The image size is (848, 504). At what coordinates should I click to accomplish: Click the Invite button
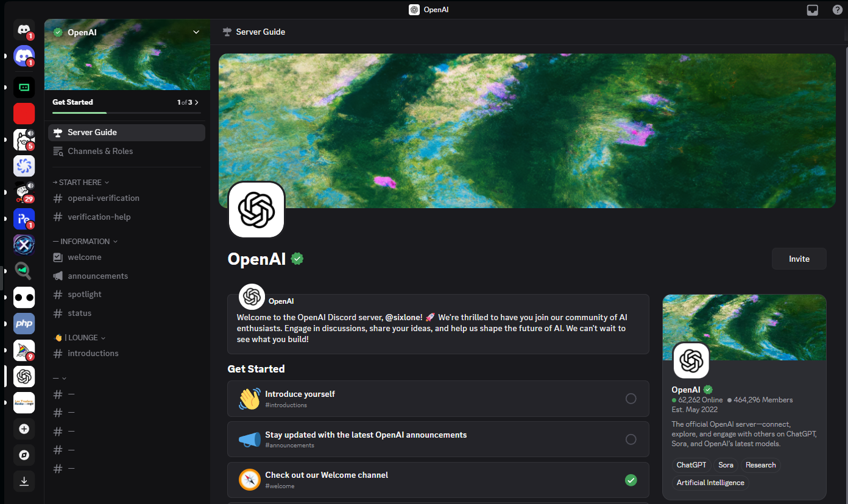pyautogui.click(x=799, y=259)
